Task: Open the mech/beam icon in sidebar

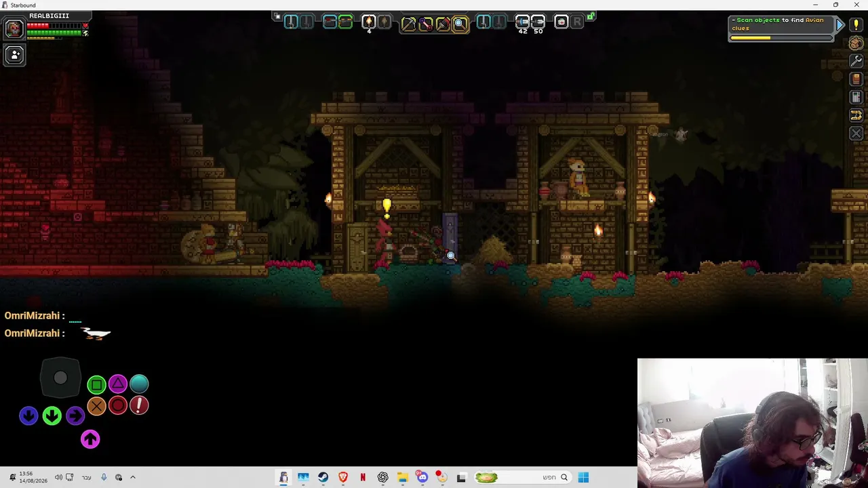Action: [x=856, y=115]
